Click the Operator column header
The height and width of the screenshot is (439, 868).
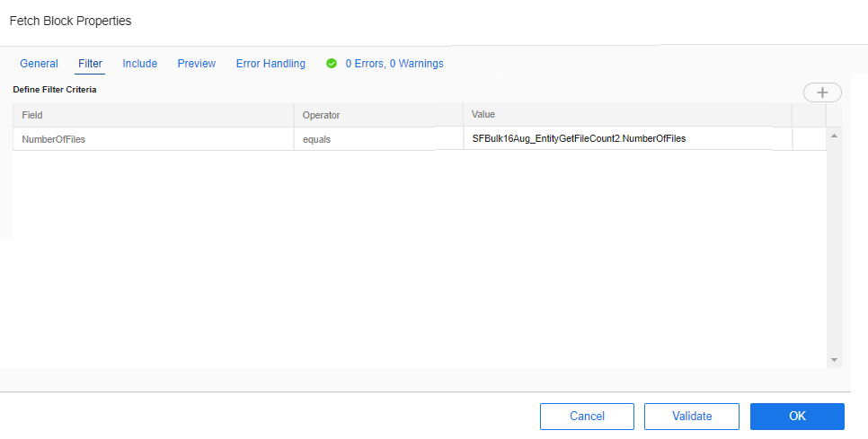(x=378, y=115)
